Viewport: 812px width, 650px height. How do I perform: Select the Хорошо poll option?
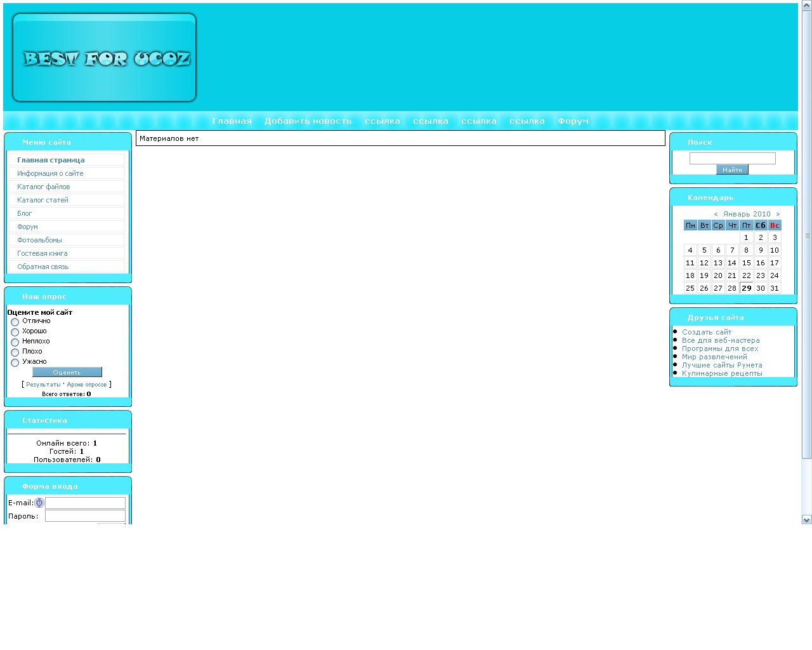(x=15, y=332)
